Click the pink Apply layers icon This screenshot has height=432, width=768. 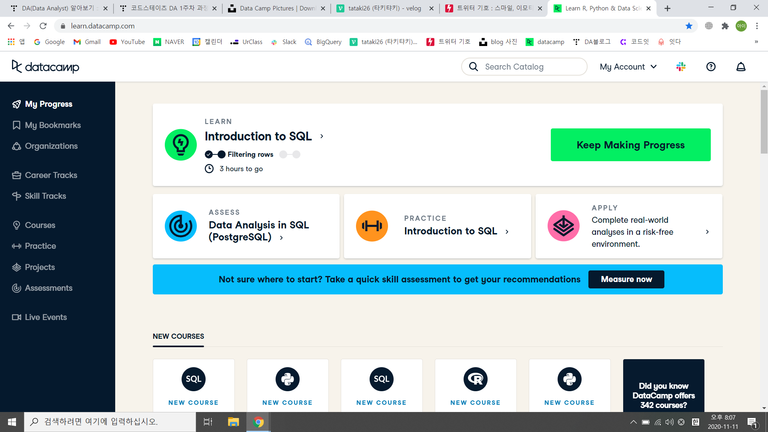563,226
